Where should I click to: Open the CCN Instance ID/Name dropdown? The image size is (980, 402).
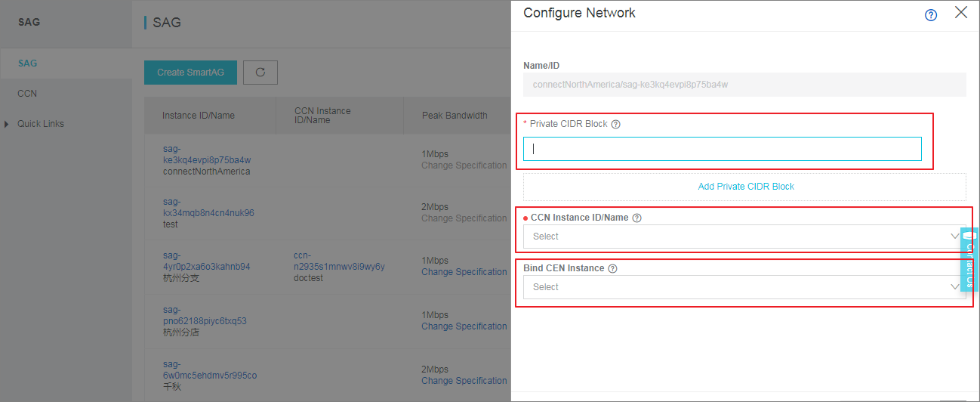click(744, 237)
